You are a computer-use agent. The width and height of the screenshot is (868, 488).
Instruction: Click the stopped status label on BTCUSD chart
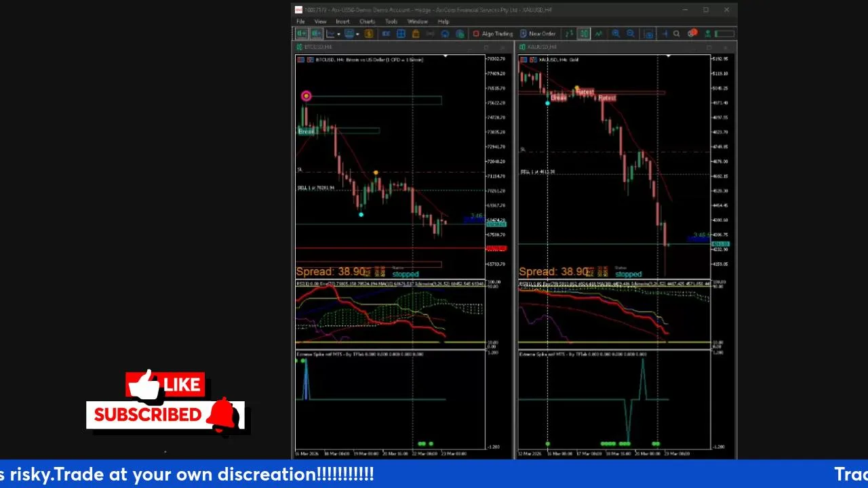point(406,274)
